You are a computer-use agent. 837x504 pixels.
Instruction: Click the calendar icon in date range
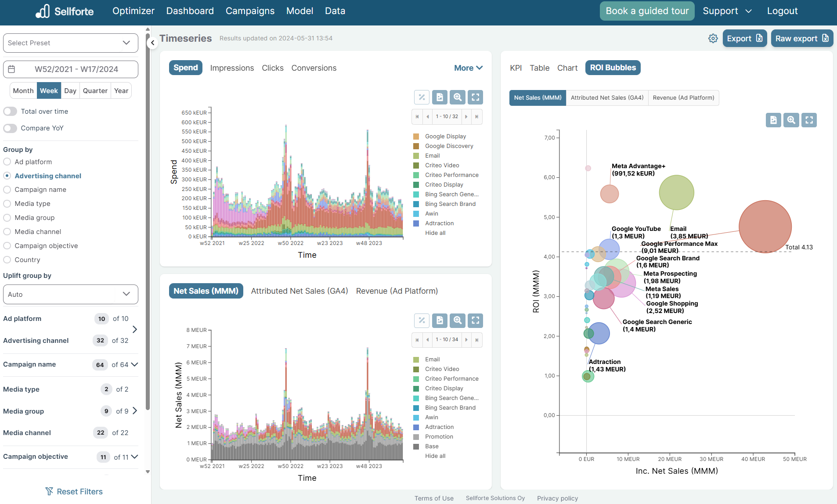pyautogui.click(x=12, y=69)
